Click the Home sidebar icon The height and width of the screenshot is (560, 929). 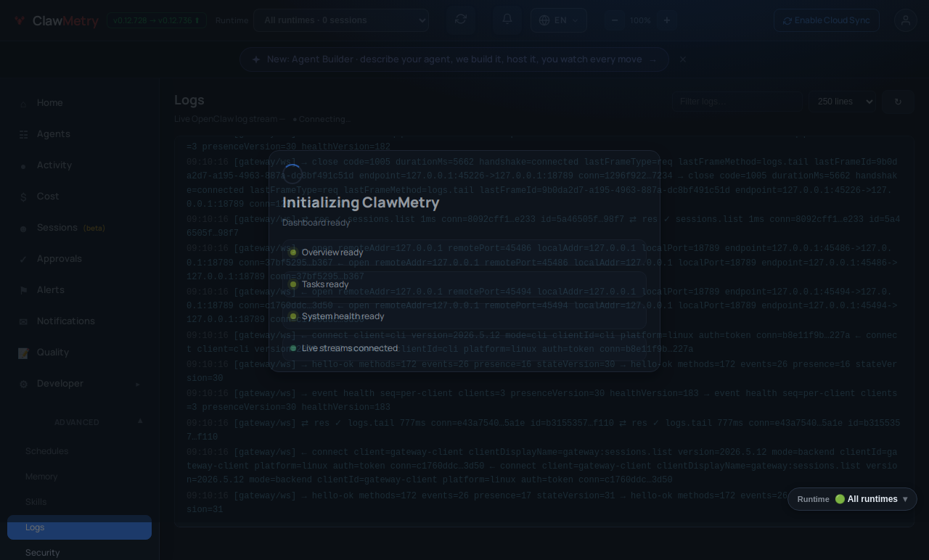pos(23,104)
